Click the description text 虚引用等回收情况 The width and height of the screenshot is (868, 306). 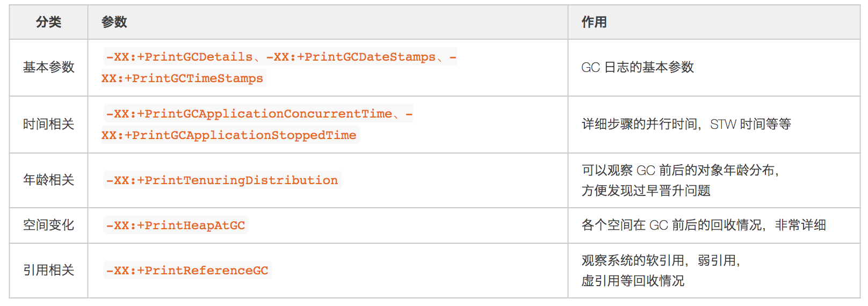[633, 281]
